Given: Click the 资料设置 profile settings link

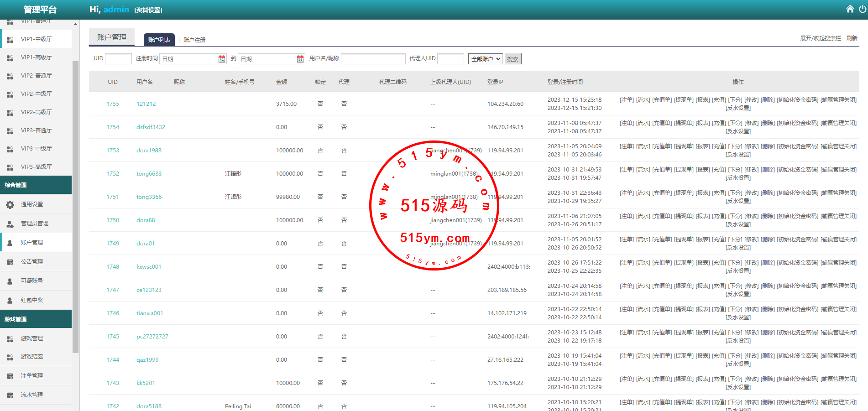Looking at the screenshot, I should click(148, 10).
